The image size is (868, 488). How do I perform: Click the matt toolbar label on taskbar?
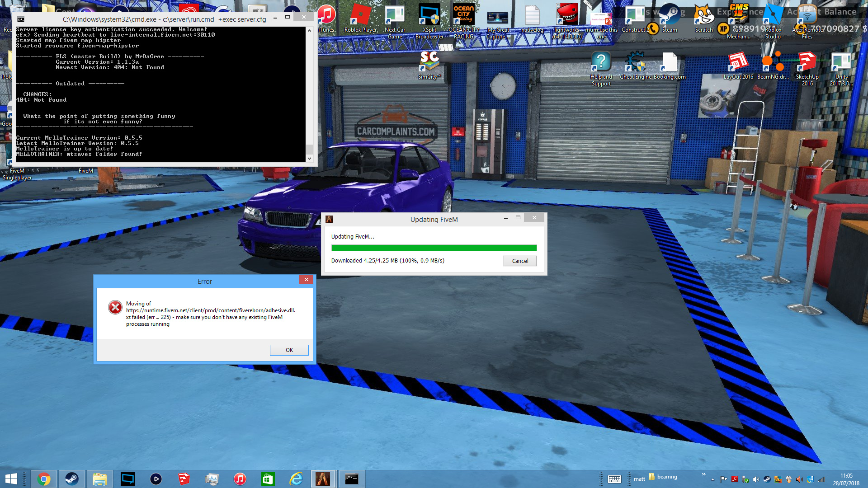(639, 479)
